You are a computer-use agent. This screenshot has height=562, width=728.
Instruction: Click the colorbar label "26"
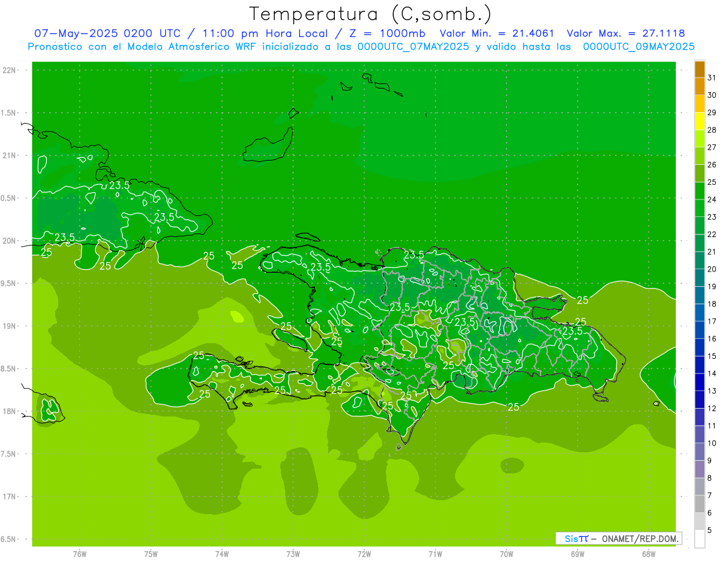(x=712, y=165)
